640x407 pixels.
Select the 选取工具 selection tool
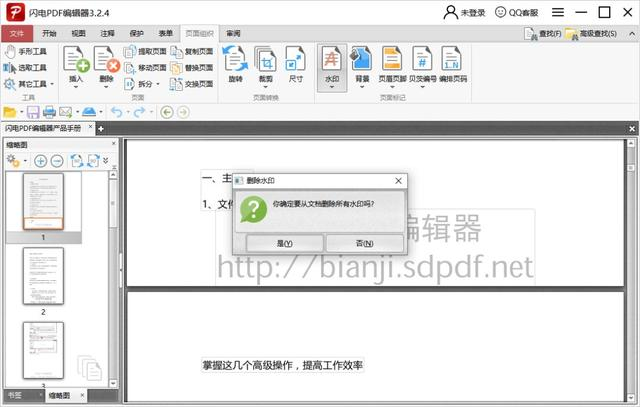25,68
